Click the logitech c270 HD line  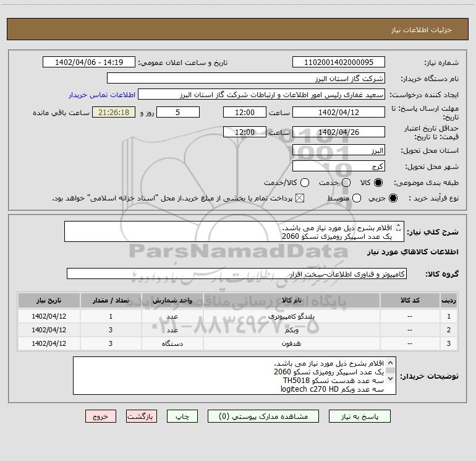(x=332, y=389)
